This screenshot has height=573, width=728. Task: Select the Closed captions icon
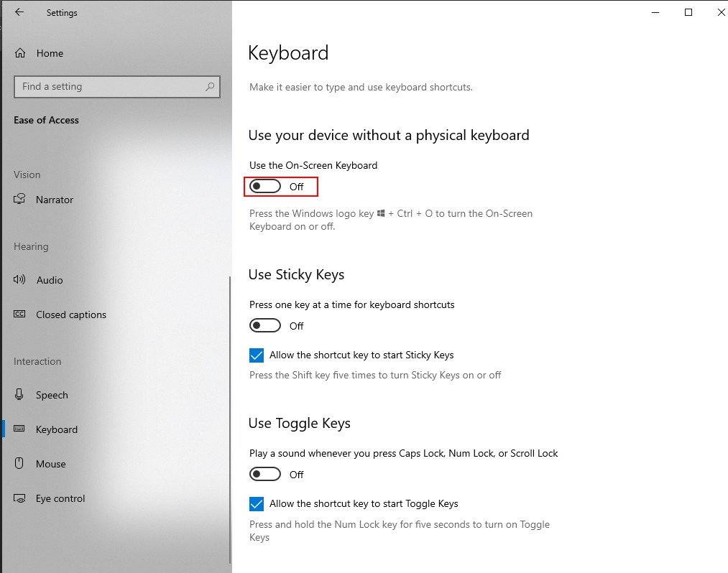point(20,315)
